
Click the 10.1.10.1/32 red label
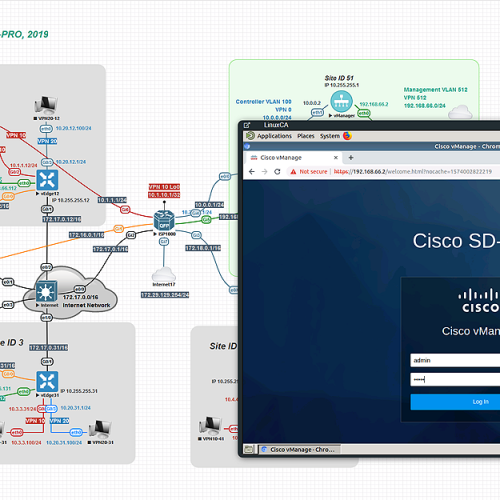(164, 195)
